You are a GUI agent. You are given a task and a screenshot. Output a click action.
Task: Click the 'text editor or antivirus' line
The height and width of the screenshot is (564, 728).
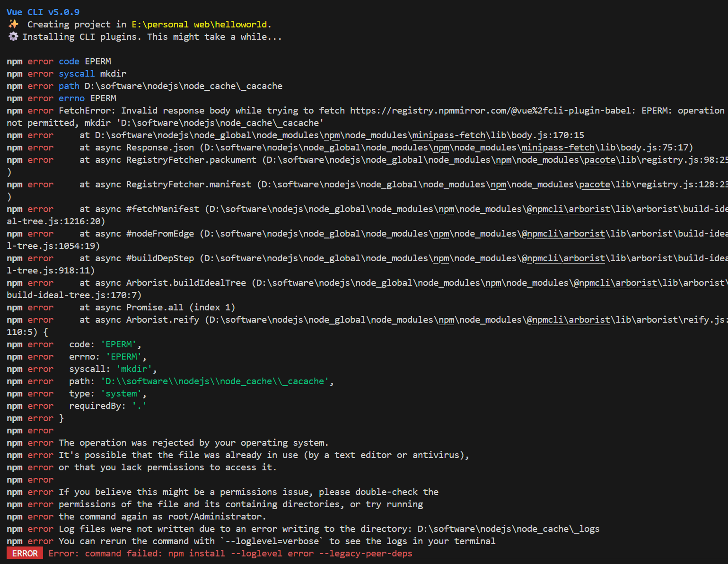[x=238, y=455]
